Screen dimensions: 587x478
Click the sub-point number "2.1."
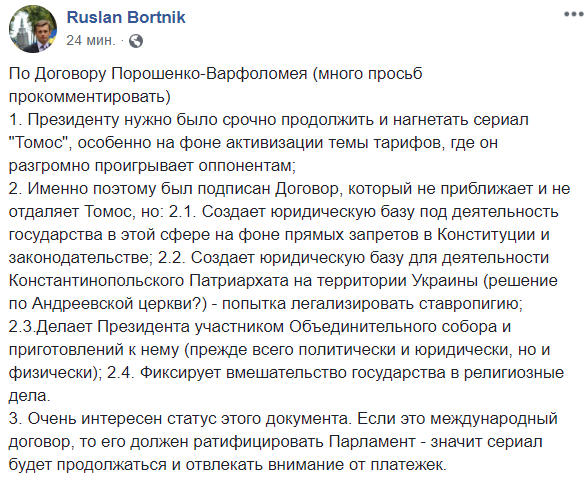(180, 211)
